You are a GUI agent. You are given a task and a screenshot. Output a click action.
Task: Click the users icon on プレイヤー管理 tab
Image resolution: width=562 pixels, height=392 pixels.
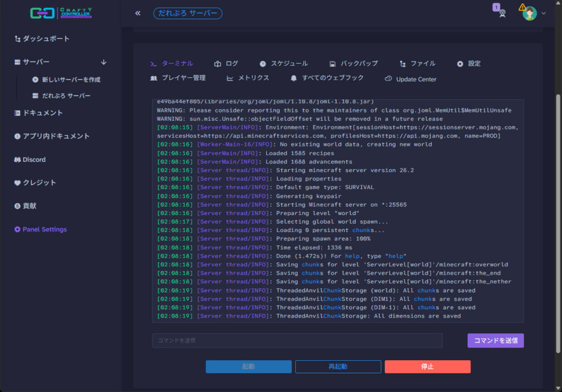(154, 78)
